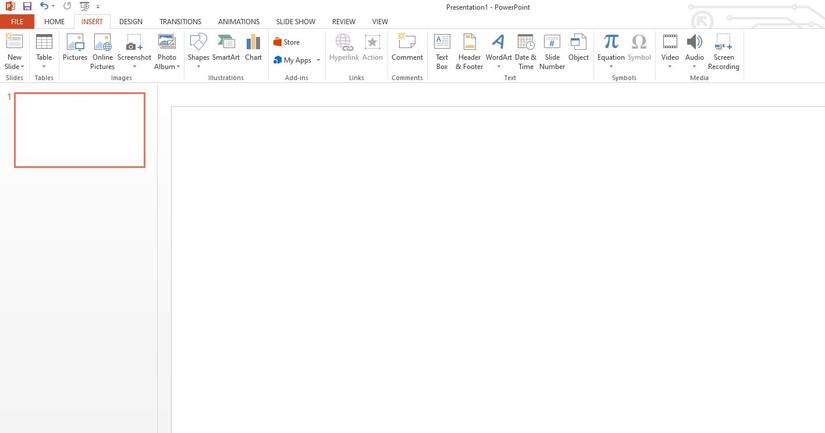The width and height of the screenshot is (825, 433).
Task: Open the Office Store add-ins
Action: [286, 42]
